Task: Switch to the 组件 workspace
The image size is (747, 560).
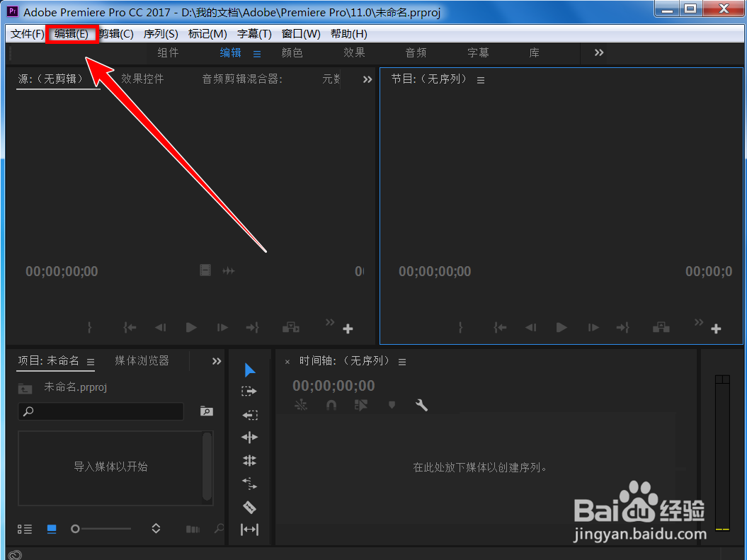Action: (169, 52)
